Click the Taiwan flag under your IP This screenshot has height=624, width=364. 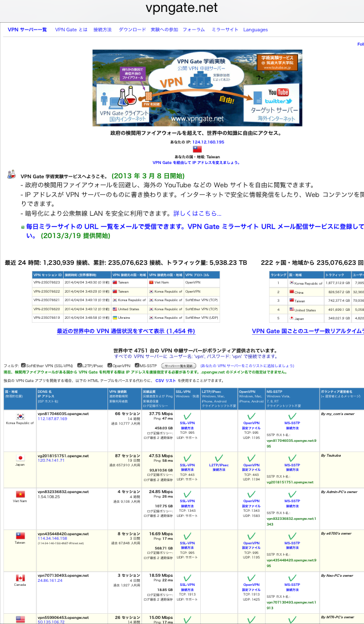tap(197, 150)
